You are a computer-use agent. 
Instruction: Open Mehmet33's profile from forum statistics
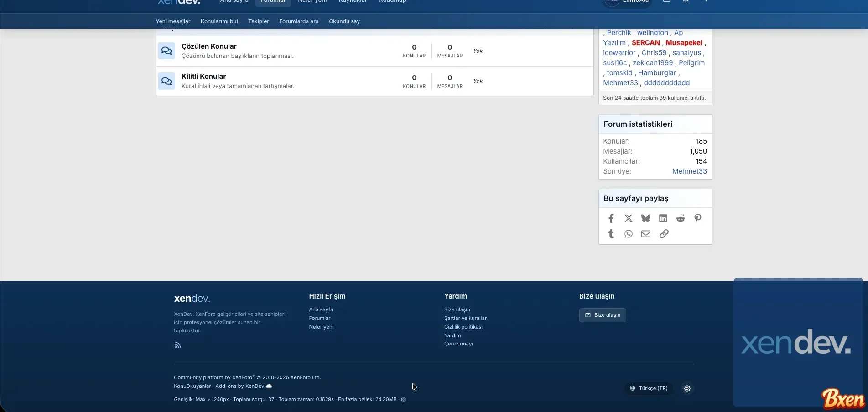689,171
